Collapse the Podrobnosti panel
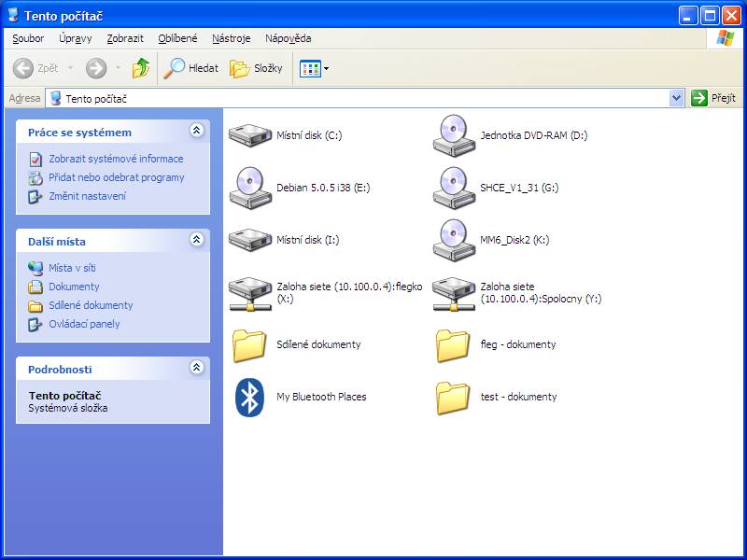Screen dimensions: 747x560 click(196, 368)
